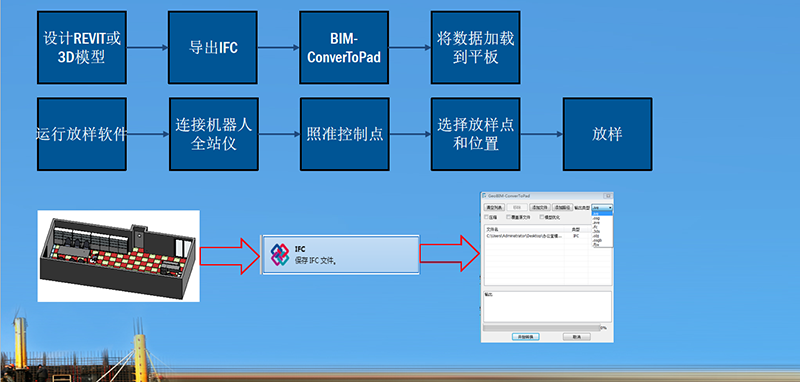Click the 导出IFC step box
Screen dimensions: 800x382
coord(213,47)
